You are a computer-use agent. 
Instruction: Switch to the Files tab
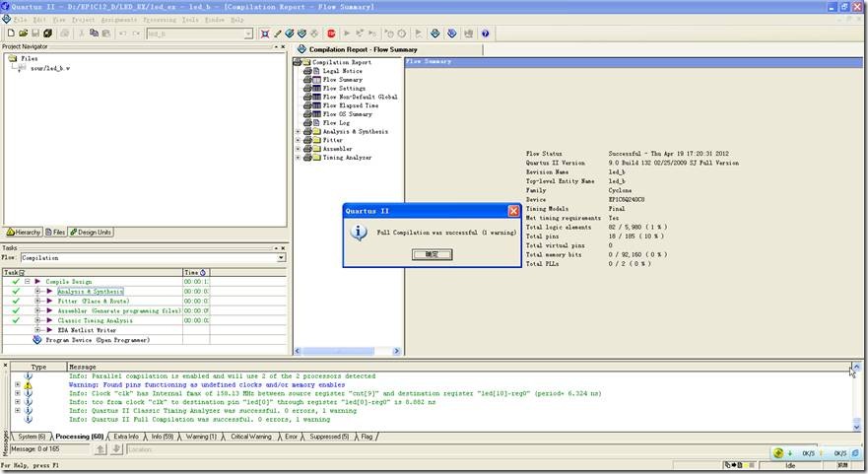[55, 232]
